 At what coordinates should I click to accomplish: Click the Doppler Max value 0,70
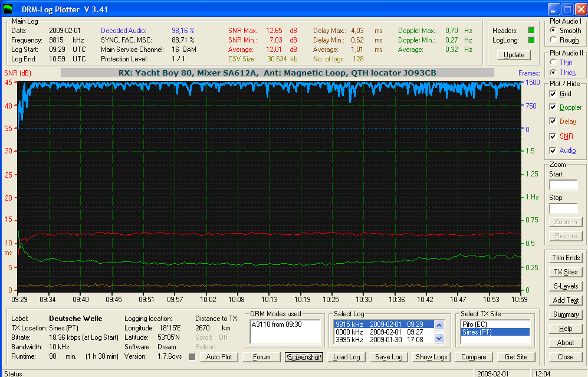click(452, 31)
